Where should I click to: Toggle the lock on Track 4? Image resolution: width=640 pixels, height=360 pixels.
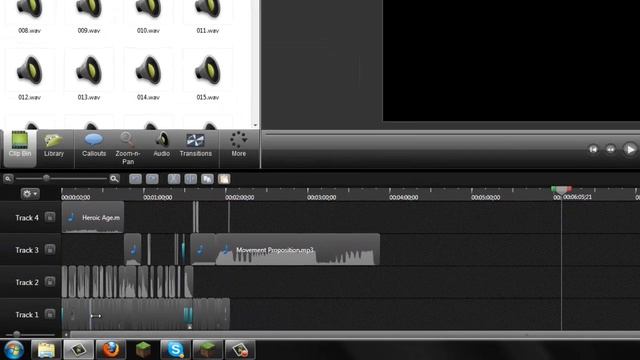pyautogui.click(x=50, y=217)
